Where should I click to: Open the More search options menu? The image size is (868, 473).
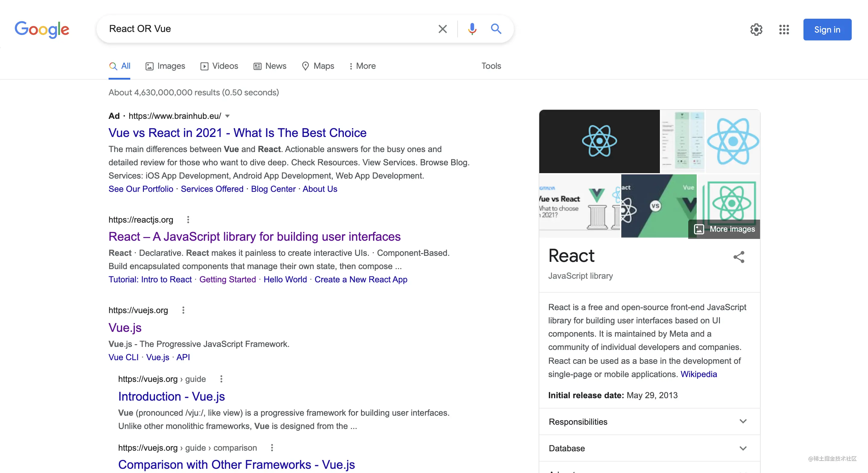[363, 66]
